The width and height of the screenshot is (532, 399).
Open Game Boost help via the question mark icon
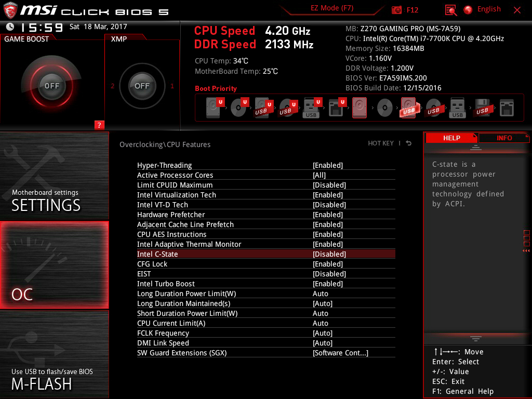pyautogui.click(x=99, y=125)
